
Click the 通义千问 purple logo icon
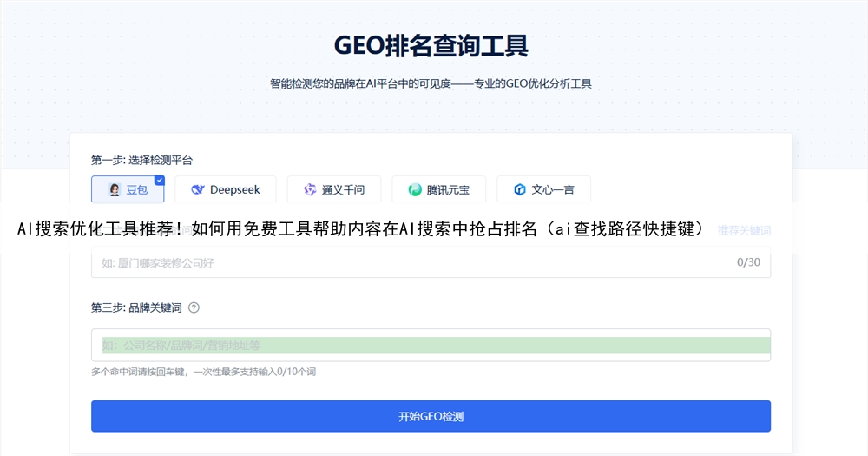(x=310, y=189)
